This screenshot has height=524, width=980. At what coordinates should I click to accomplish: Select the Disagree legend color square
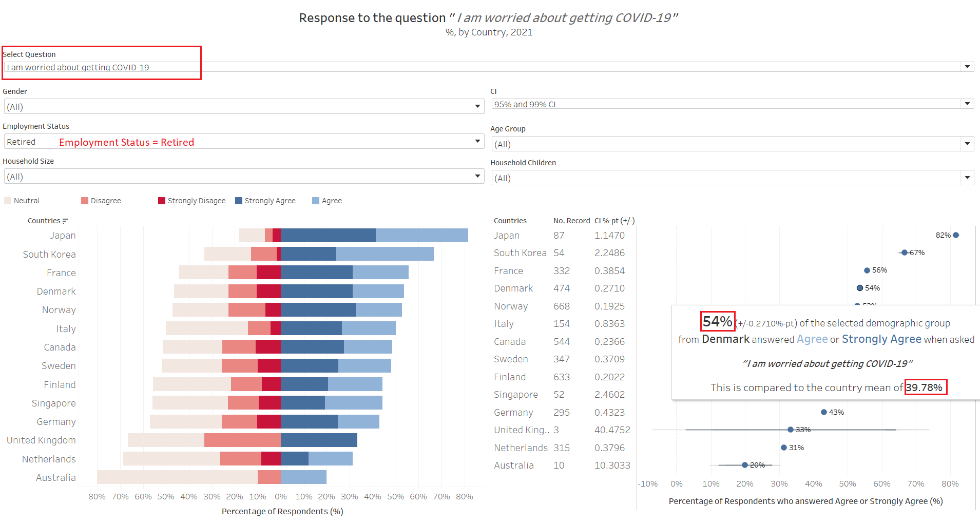[x=85, y=201]
